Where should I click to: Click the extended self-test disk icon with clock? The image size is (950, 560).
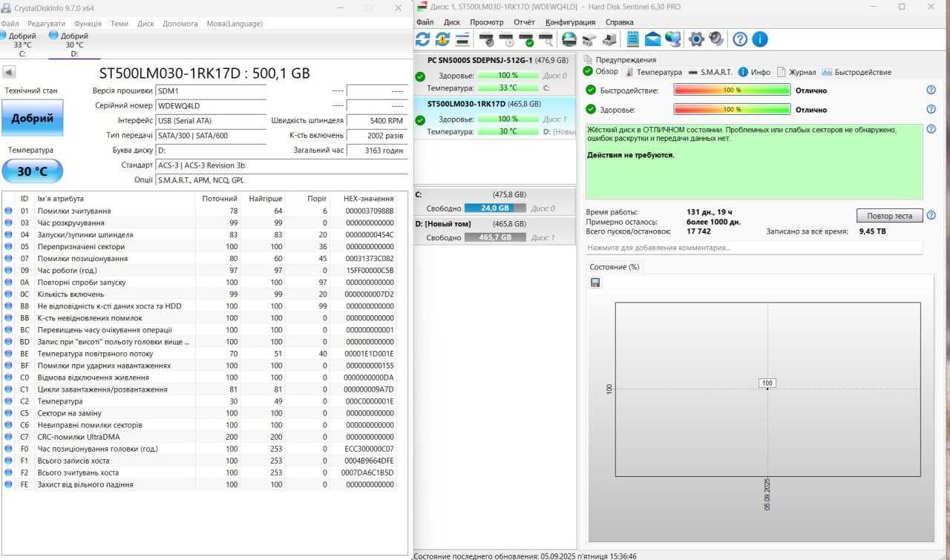(x=506, y=39)
